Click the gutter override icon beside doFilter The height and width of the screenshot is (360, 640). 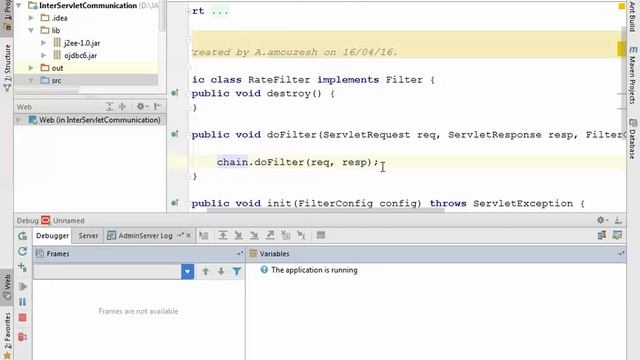[x=175, y=134]
